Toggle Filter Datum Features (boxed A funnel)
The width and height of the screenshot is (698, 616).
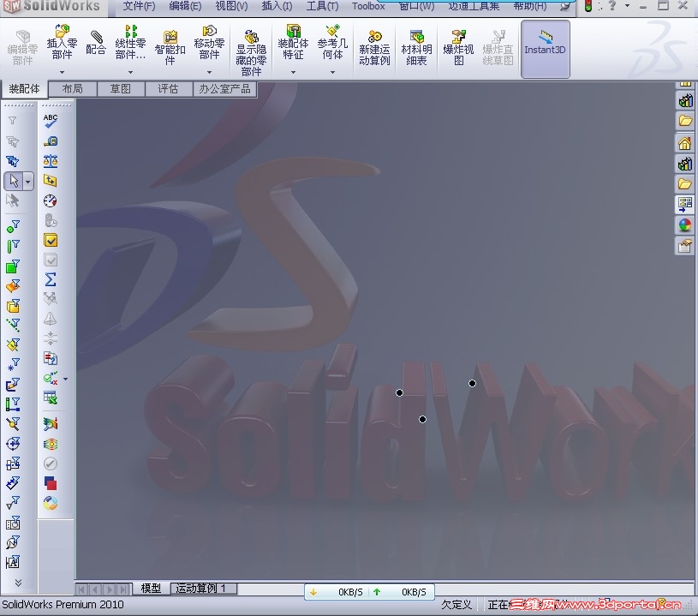13,562
